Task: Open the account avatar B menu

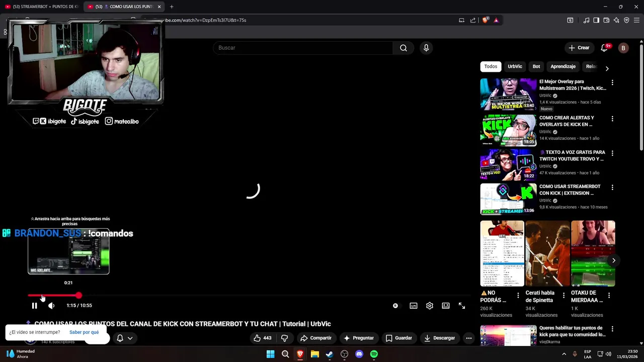Action: [x=623, y=48]
